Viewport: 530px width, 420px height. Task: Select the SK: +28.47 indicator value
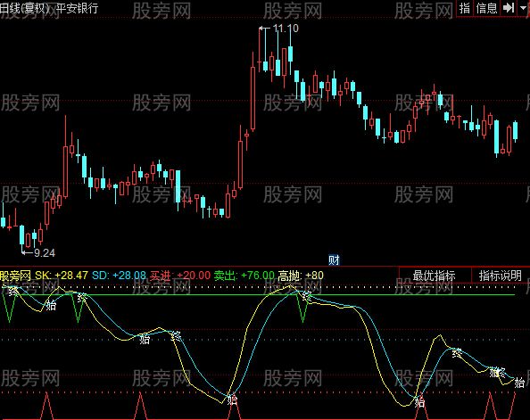click(62, 276)
